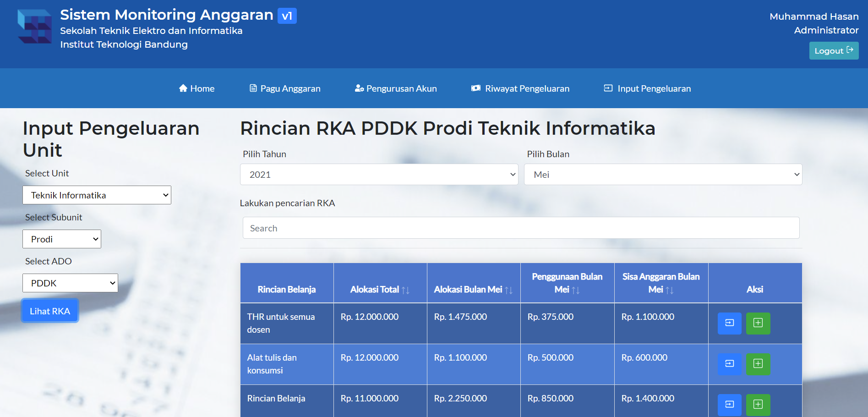
Task: Open the Pilih Bulan dropdown showing Mei
Action: coord(663,175)
